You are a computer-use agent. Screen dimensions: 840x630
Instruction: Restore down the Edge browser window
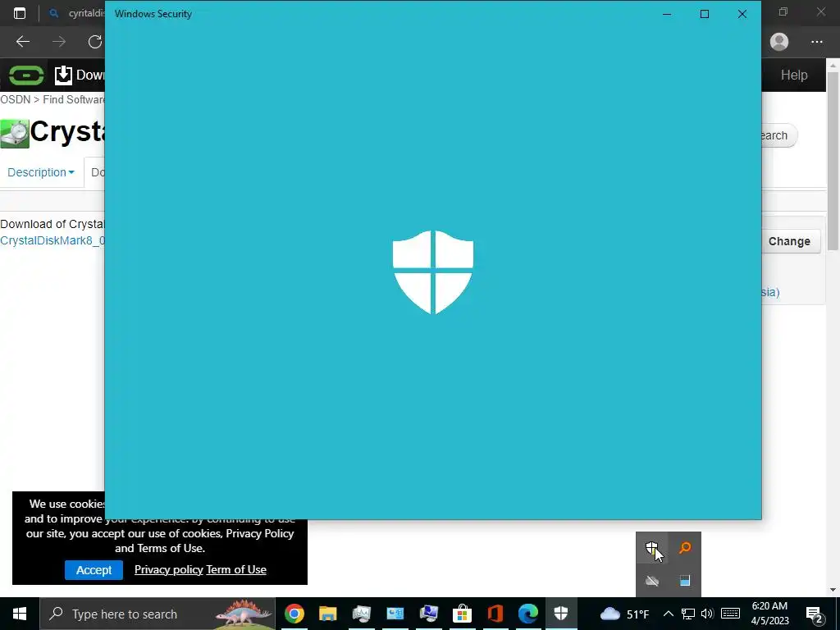click(x=783, y=11)
